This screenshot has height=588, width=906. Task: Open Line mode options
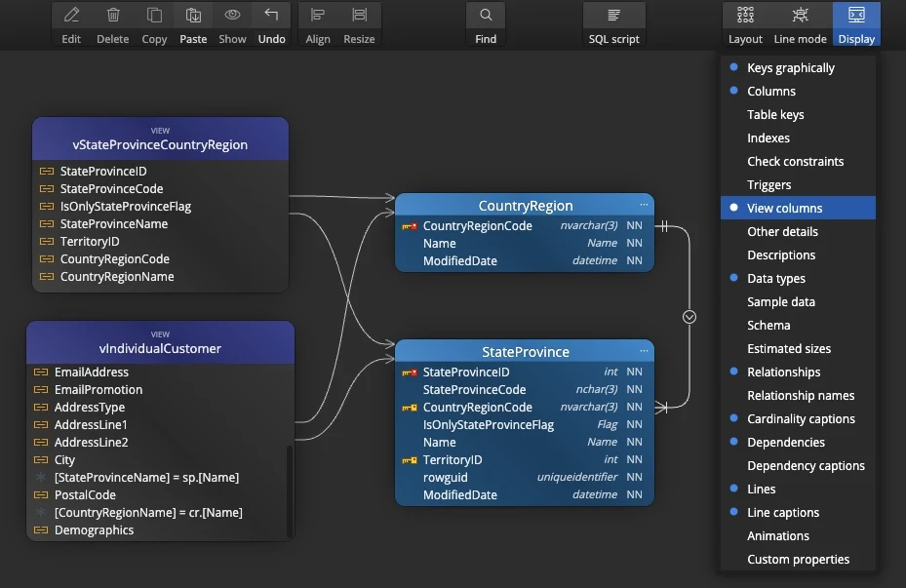801,23
